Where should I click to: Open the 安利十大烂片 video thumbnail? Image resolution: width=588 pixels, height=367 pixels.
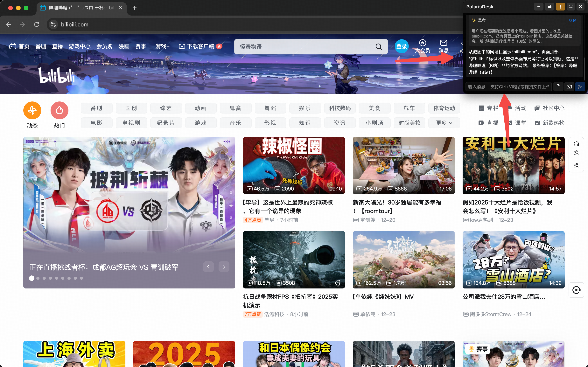(514, 165)
